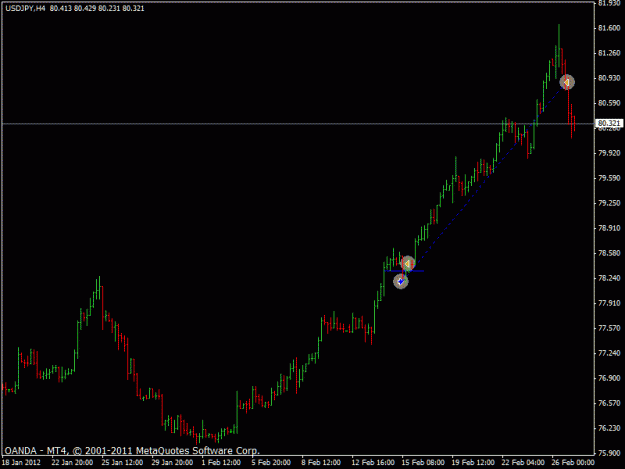625x469 pixels.
Task: Select the orange arrow marker on 15 Feb candle
Action: click(x=407, y=264)
